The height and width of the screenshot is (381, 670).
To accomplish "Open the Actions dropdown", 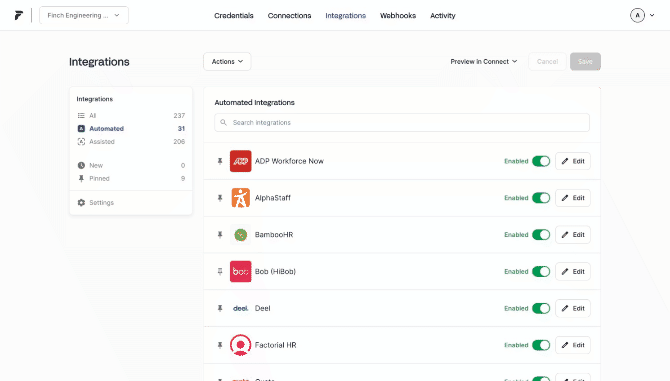I will pyautogui.click(x=227, y=62).
